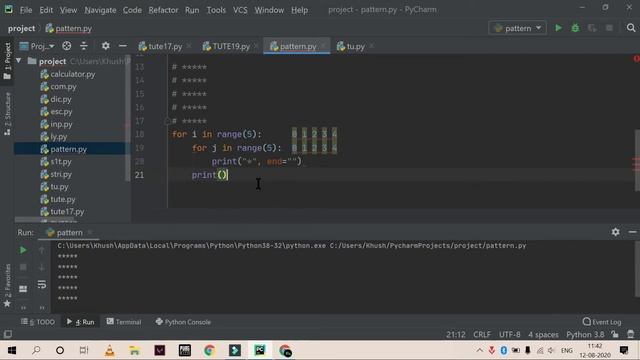Open the 4: Run tool window button

pos(80,322)
